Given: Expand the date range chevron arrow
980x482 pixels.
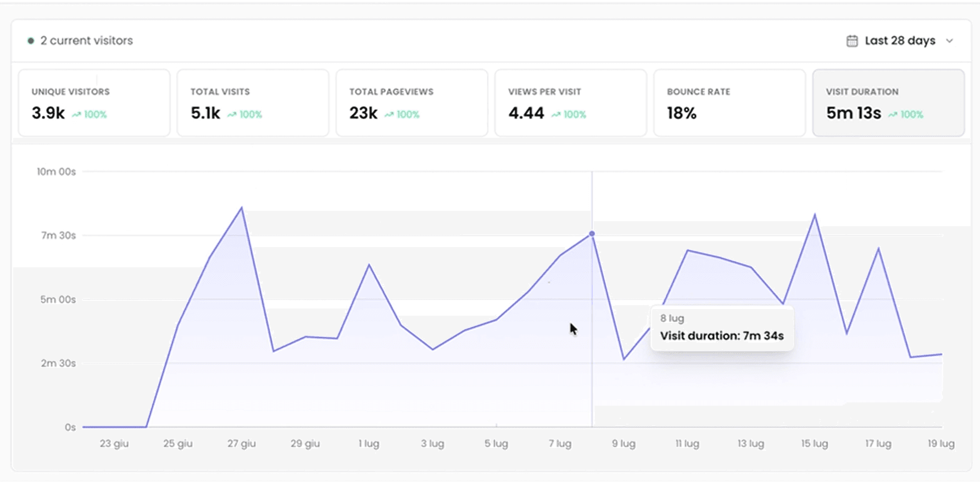Looking at the screenshot, I should [950, 41].
